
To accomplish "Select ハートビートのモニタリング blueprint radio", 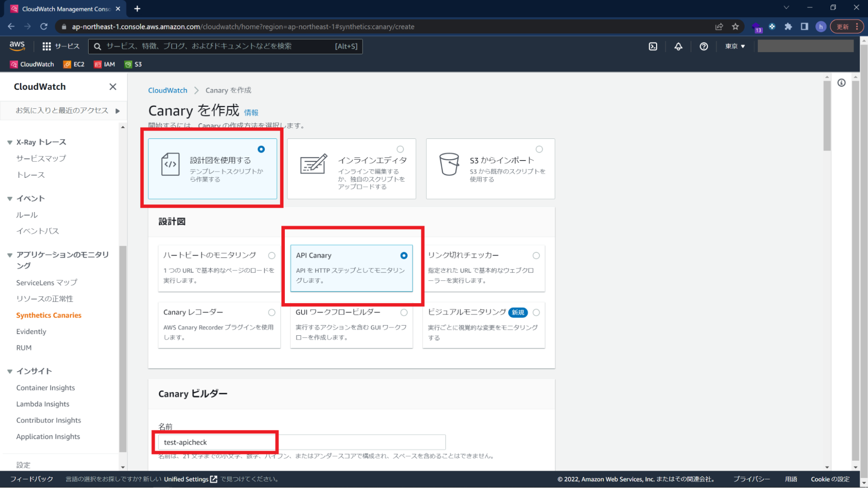I will pyautogui.click(x=271, y=255).
